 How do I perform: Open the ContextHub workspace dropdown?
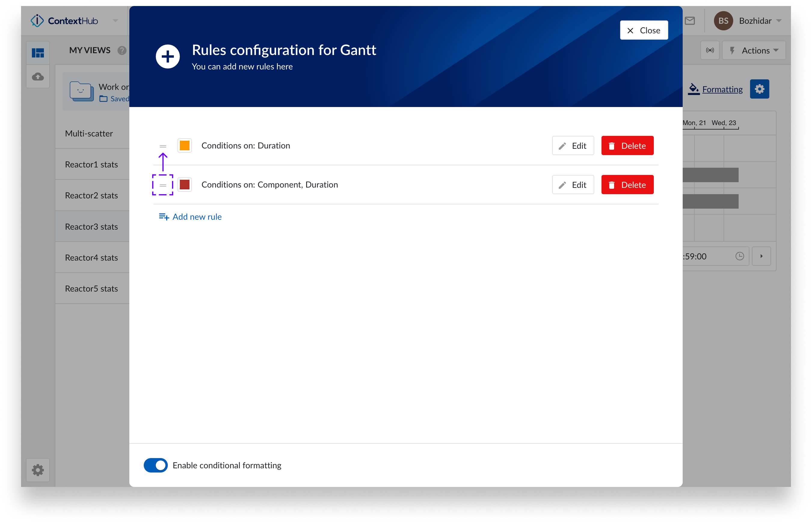[x=115, y=21]
